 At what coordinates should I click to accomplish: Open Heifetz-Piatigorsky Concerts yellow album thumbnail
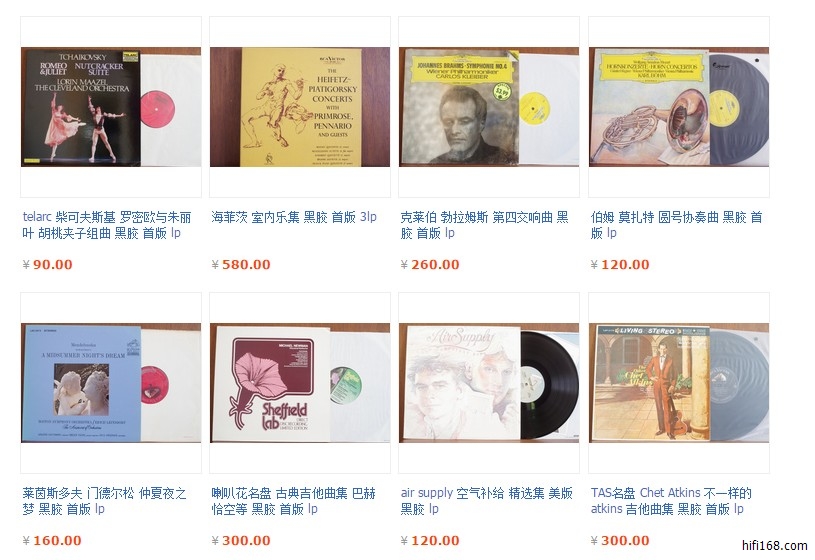point(300,107)
